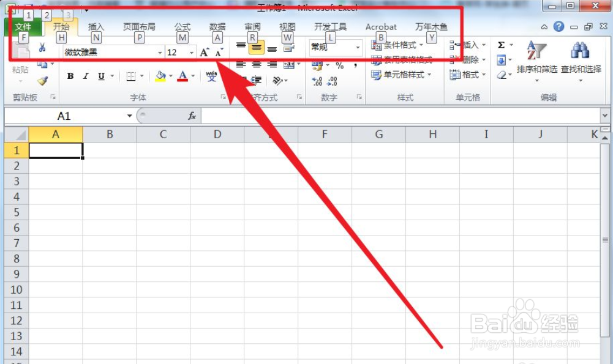Viewport: 613px width, 364px height.
Task: Click the Format Painter brush icon
Action: click(x=42, y=81)
